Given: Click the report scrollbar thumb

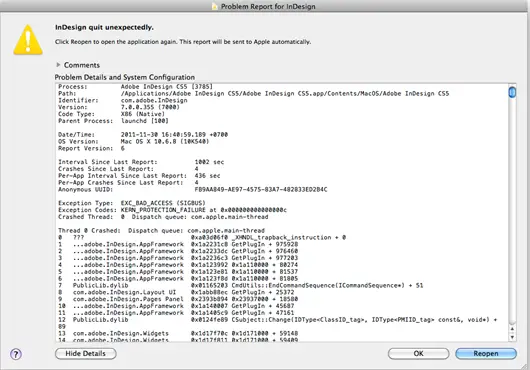Looking at the screenshot, I should tap(512, 92).
